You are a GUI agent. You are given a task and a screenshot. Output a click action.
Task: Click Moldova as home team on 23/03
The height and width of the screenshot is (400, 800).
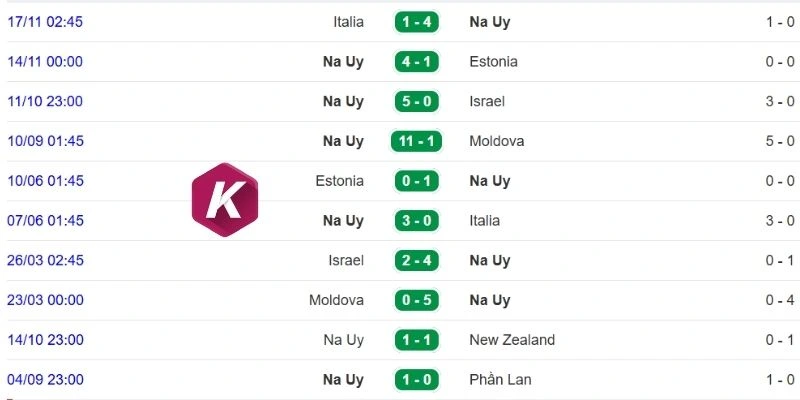pos(336,301)
